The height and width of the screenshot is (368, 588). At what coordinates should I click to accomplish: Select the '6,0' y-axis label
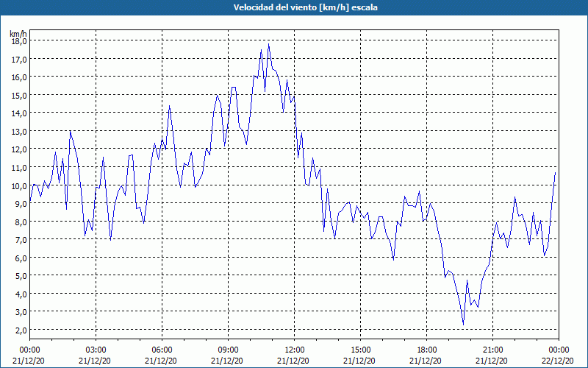point(21,258)
